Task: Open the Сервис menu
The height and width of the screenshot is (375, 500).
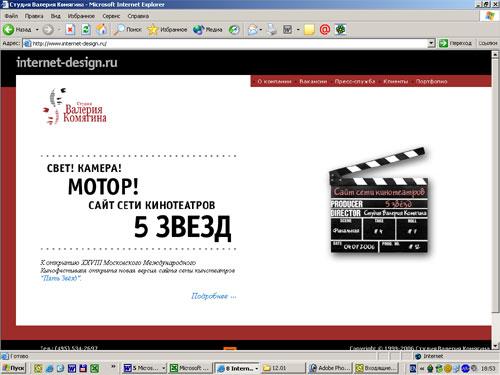Action: click(x=111, y=16)
